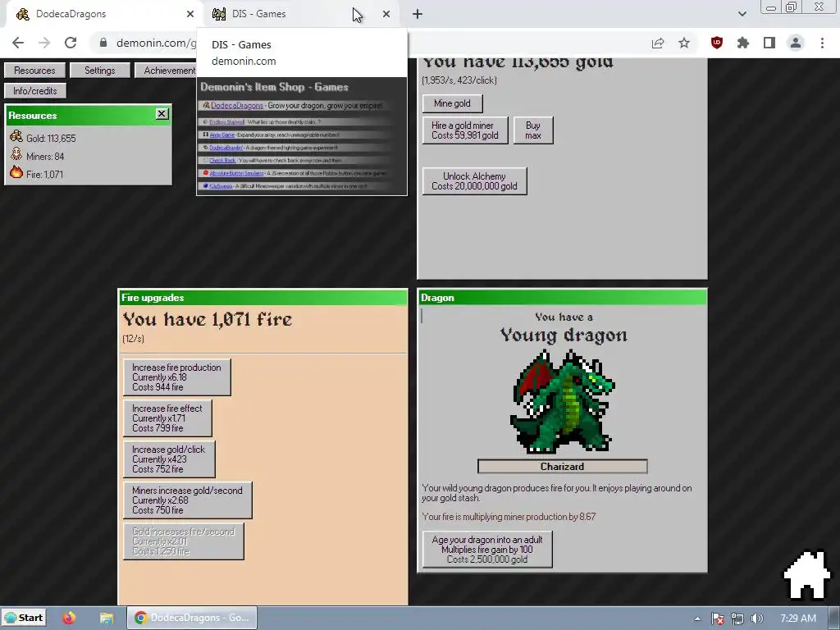Click the "You have 1,071 fire" heading
This screenshot has height=630, width=840.
208,319
